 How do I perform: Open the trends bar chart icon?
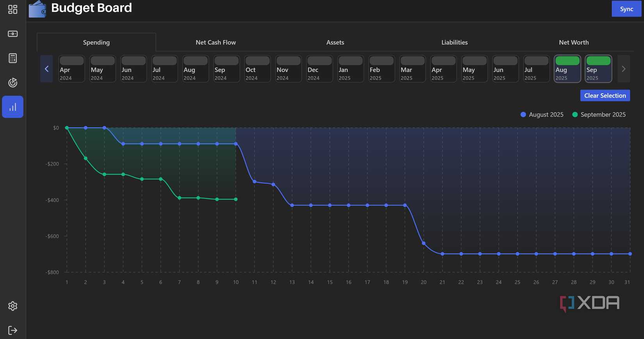click(12, 107)
